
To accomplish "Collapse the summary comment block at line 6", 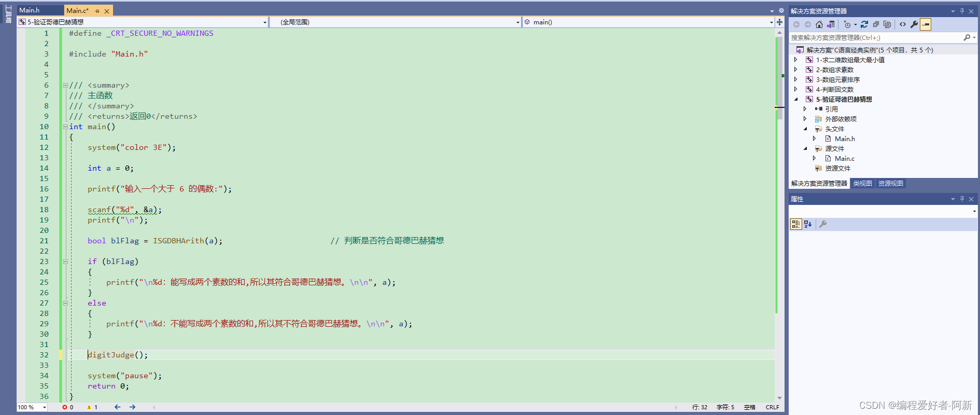I will point(65,85).
